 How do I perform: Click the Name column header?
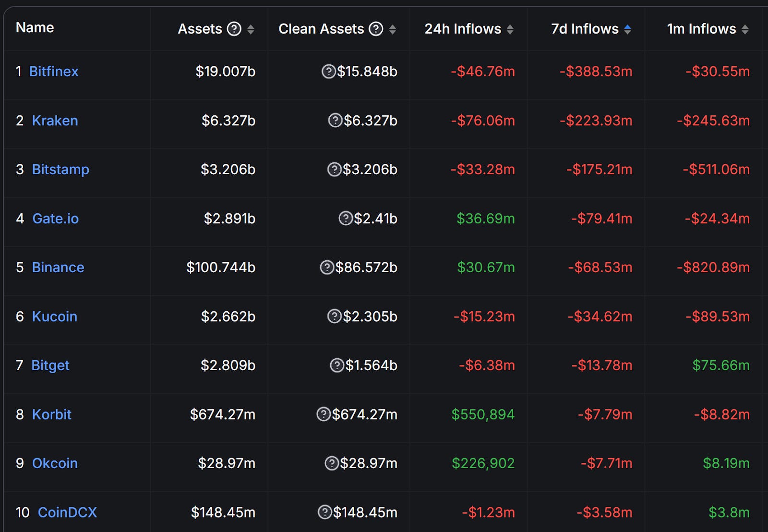35,27
